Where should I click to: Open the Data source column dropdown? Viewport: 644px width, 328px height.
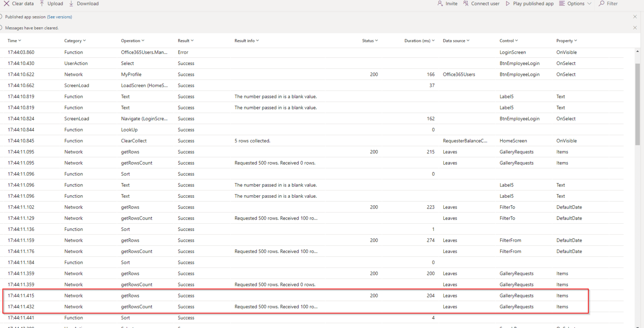468,41
